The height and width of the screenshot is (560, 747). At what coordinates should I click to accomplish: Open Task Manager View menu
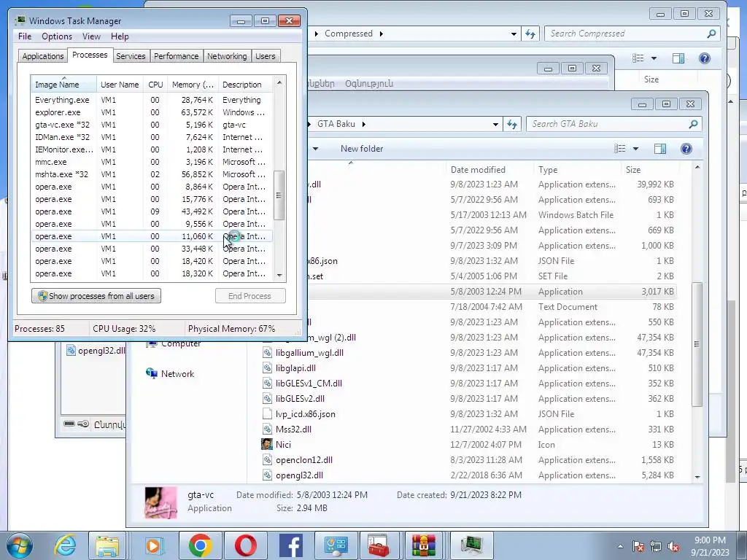pyautogui.click(x=91, y=36)
